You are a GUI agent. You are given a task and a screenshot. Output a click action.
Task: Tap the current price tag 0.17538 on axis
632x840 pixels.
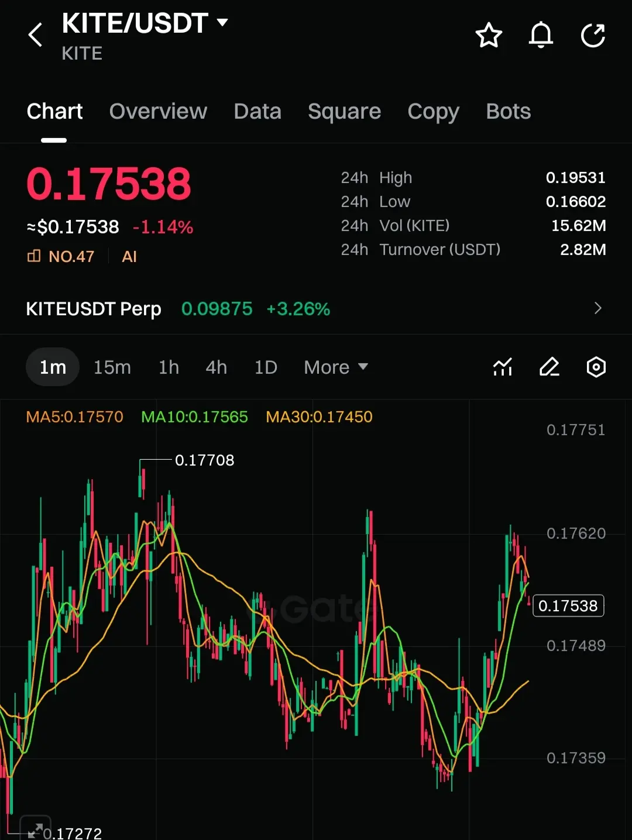(x=568, y=605)
